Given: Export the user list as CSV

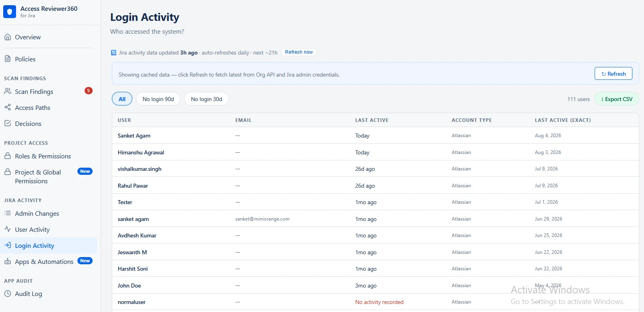Looking at the screenshot, I should coord(617,99).
